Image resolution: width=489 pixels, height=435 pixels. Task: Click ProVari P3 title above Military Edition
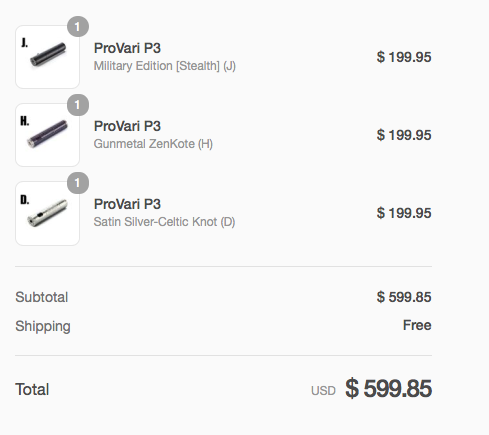click(x=127, y=48)
